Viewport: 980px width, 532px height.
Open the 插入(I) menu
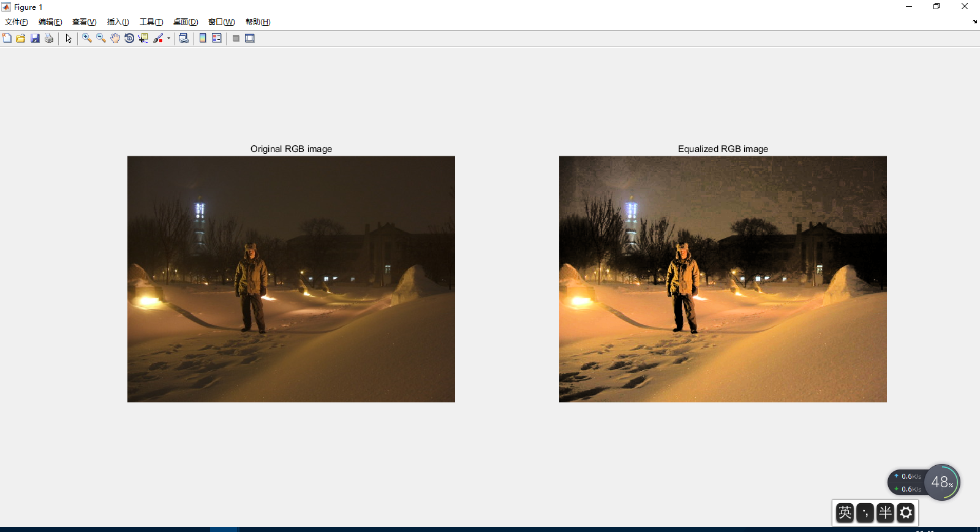click(118, 22)
